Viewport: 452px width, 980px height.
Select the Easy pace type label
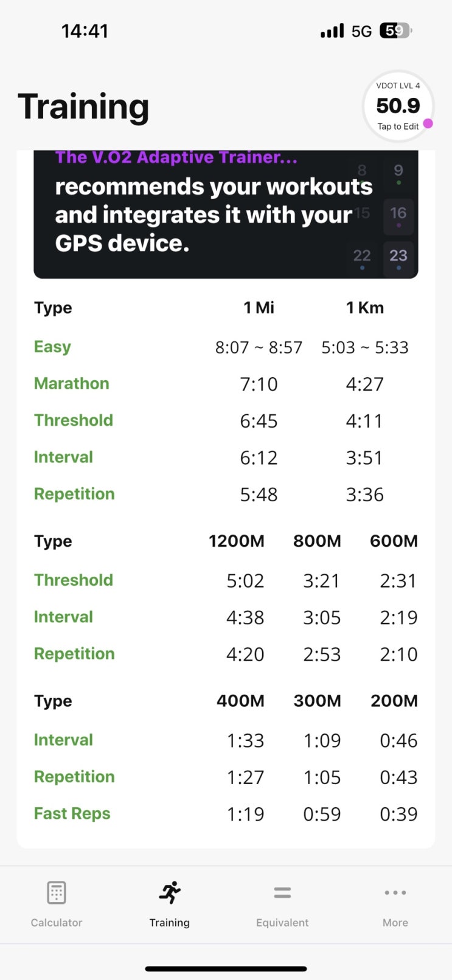point(52,347)
